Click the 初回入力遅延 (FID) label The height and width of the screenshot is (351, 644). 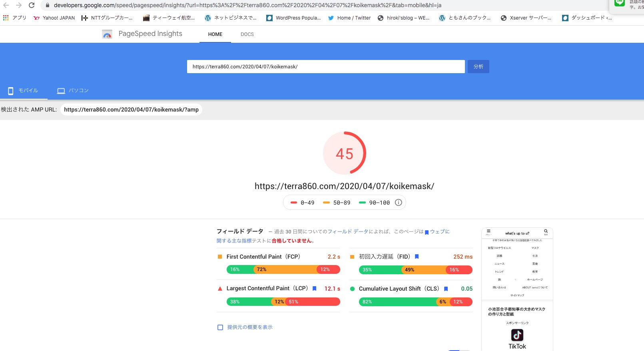click(x=385, y=257)
